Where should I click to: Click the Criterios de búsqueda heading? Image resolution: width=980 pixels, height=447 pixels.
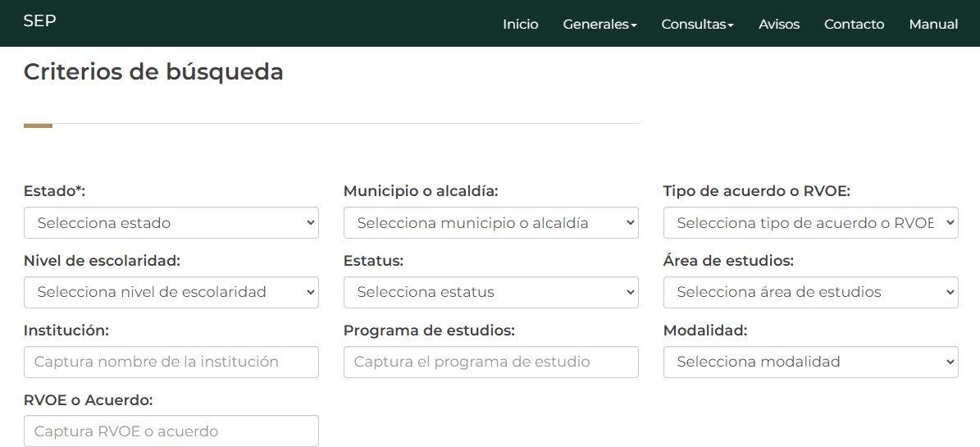tap(153, 72)
